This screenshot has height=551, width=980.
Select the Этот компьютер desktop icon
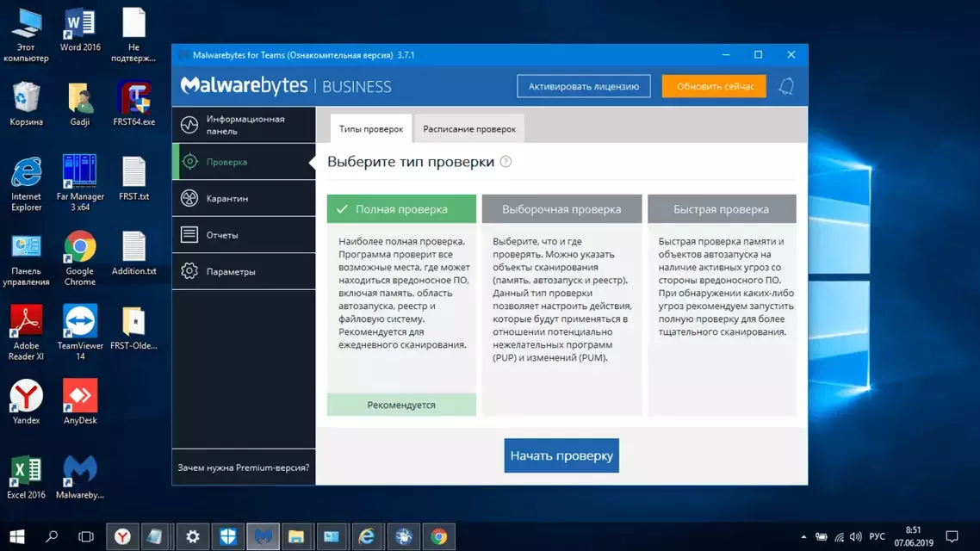pos(26,35)
